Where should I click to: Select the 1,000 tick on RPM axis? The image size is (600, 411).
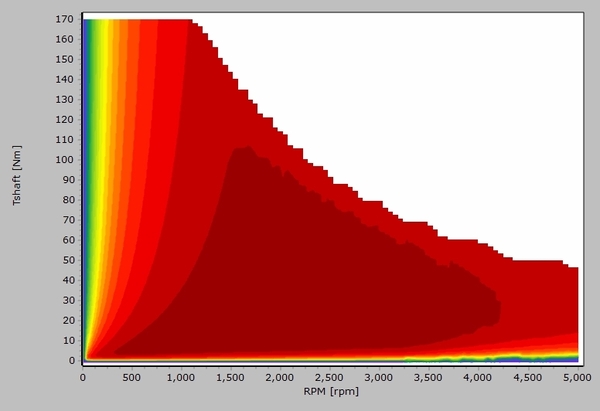(x=181, y=378)
